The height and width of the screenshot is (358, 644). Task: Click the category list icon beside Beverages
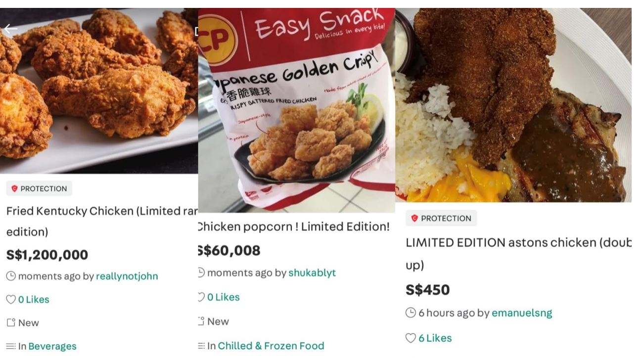[11, 346]
